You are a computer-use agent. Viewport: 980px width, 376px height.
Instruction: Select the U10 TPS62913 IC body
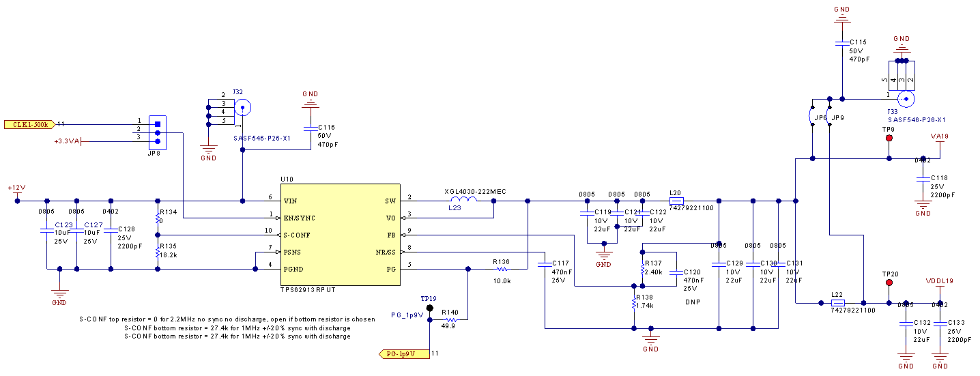point(340,234)
